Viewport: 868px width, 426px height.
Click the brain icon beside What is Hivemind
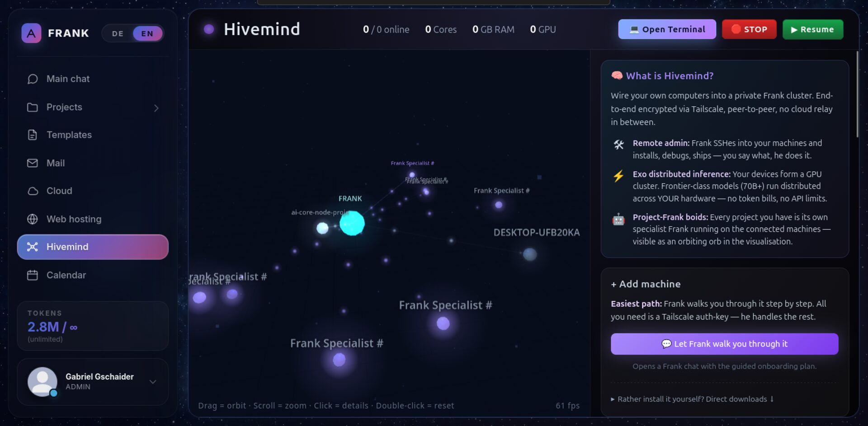pos(617,75)
